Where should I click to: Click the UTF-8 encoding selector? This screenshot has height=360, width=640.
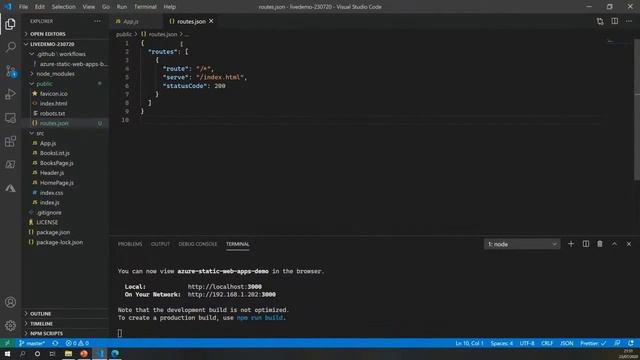point(527,343)
